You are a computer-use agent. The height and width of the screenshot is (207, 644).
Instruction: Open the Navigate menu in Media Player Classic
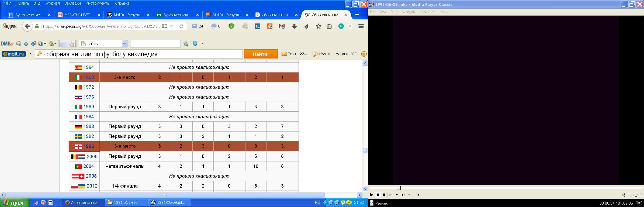409,12
